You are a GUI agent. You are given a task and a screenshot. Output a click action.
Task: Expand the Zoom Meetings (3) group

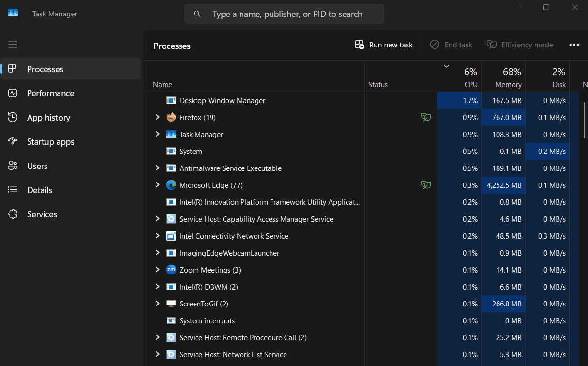[157, 270]
